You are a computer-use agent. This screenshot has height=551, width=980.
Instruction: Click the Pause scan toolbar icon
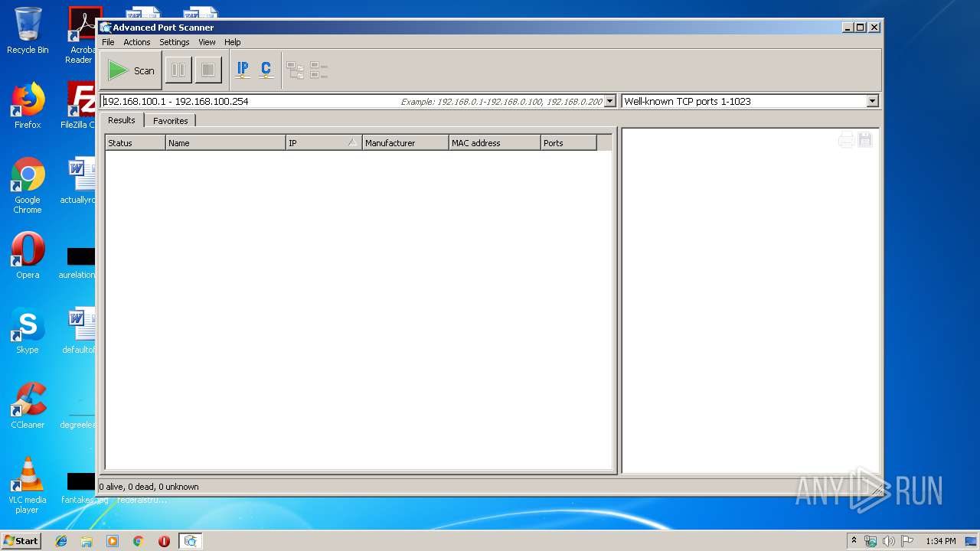[x=178, y=70]
